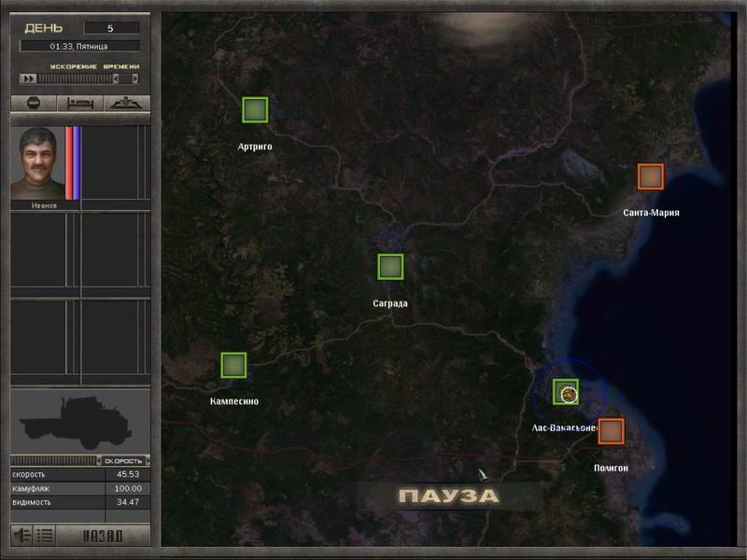Click the bed rest icon

(79, 103)
